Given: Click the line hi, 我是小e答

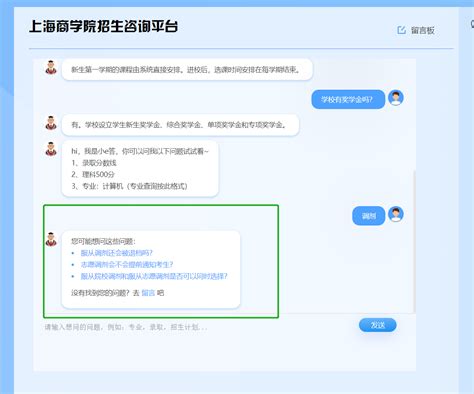Looking at the screenshot, I should coord(140,151).
